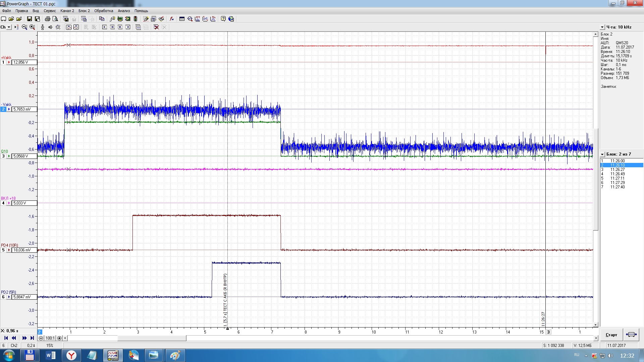Open the data table icon

pyautogui.click(x=182, y=19)
